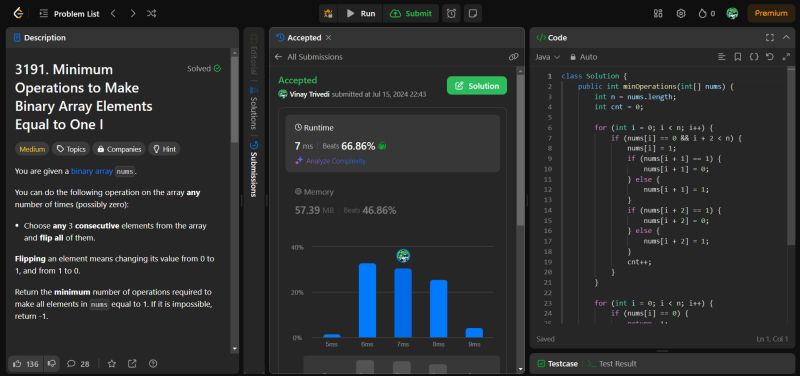The height and width of the screenshot is (376, 800).
Task: Reset code to default icon
Action: coord(770,57)
